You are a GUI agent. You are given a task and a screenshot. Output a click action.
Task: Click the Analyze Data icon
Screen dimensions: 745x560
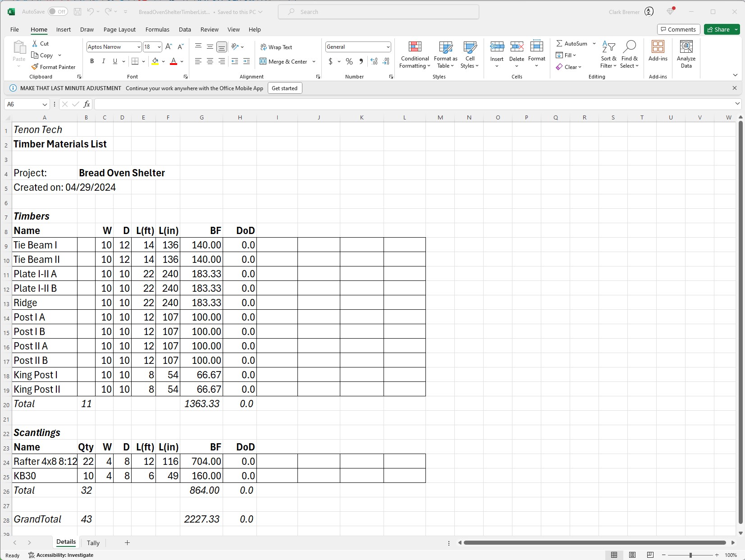(686, 55)
